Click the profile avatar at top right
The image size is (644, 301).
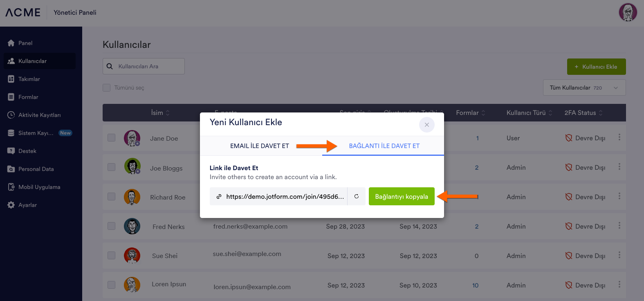628,12
